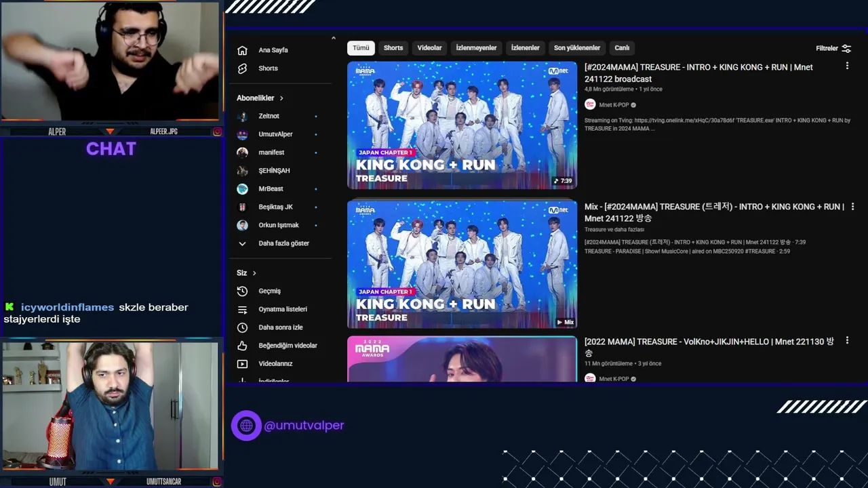The width and height of the screenshot is (868, 488).
Task: Click Instagram icon next to ALPEER.JPG
Action: point(217,131)
